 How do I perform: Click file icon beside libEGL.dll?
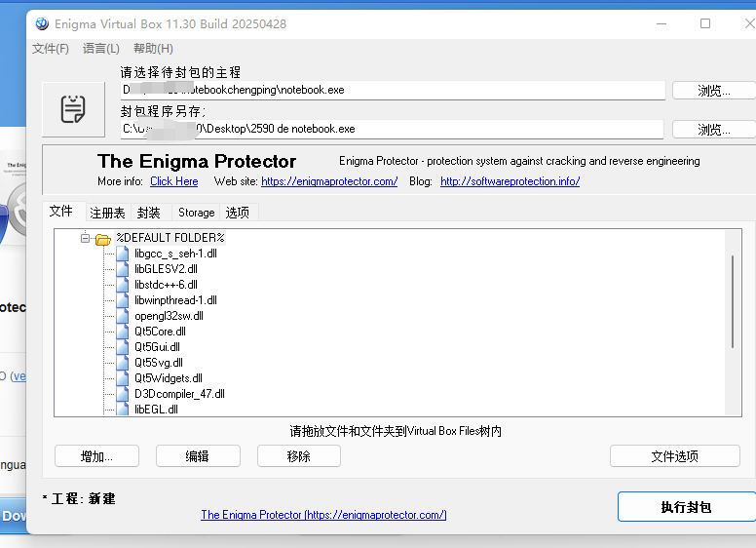(x=123, y=410)
